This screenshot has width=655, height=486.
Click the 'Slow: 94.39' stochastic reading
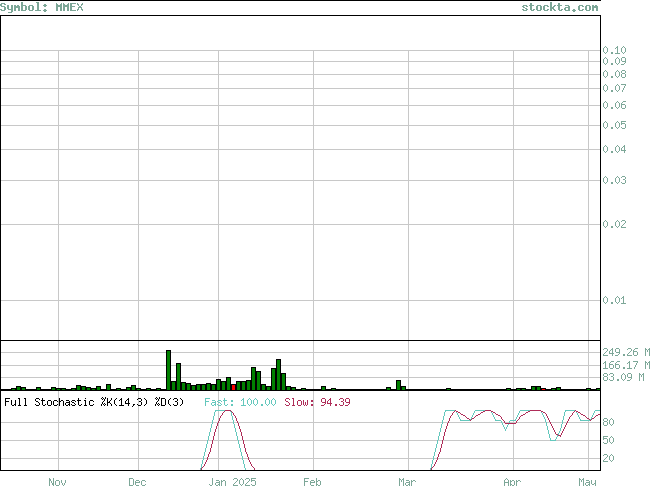[x=317, y=402]
